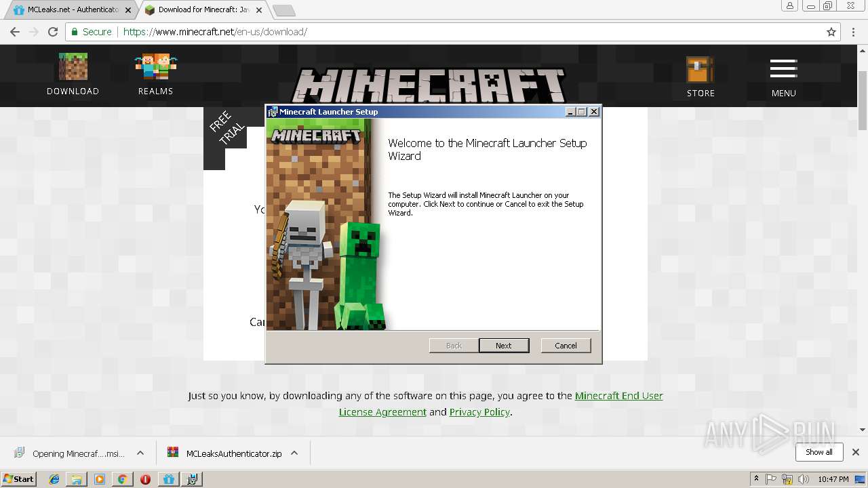Reload the Minecraft download page
The width and height of the screenshot is (868, 488).
click(53, 32)
